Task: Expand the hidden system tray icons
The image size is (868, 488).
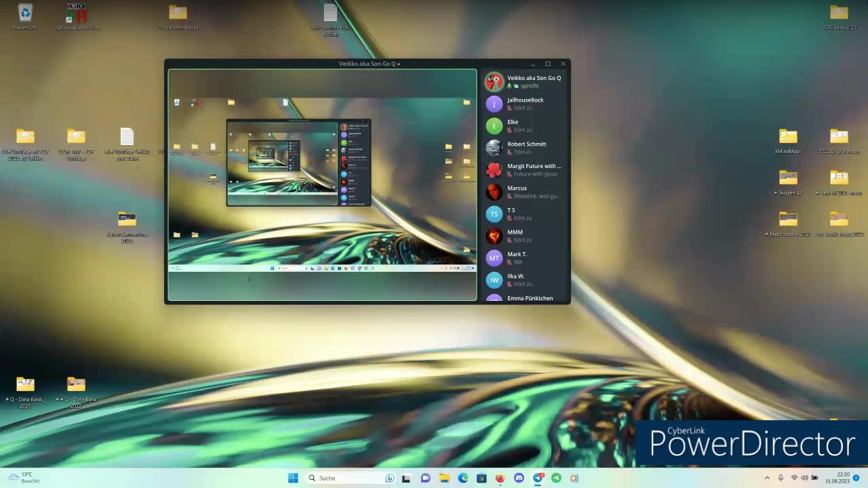Action: coord(767,478)
